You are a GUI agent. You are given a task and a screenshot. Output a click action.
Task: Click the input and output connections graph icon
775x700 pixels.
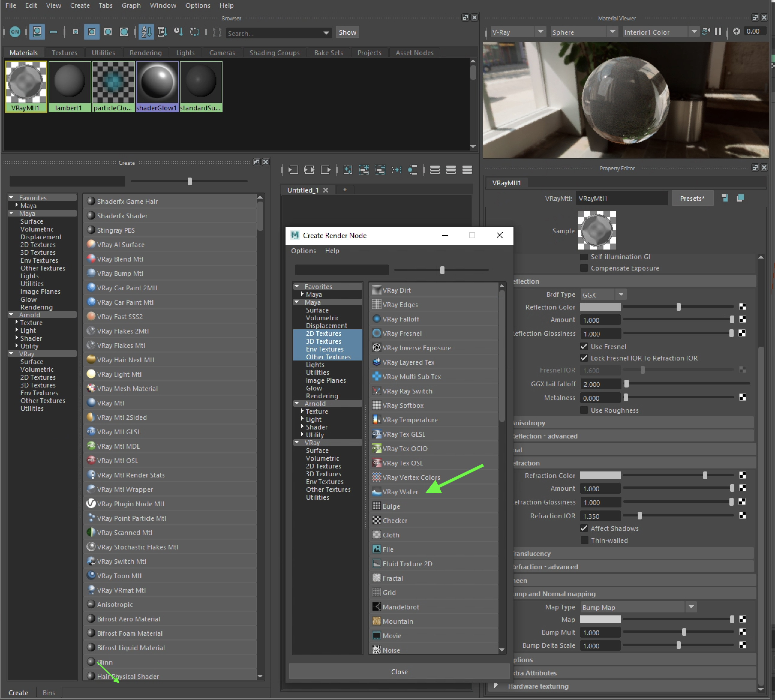click(x=310, y=170)
